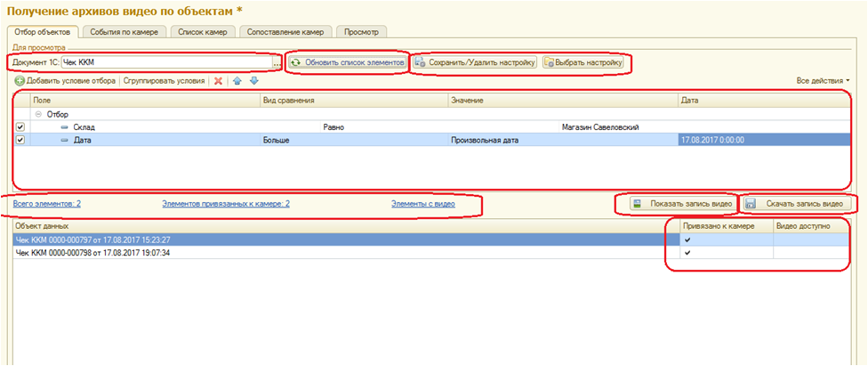Open the 'Просмотр' tab
This screenshot has height=366, width=868.
tap(361, 32)
